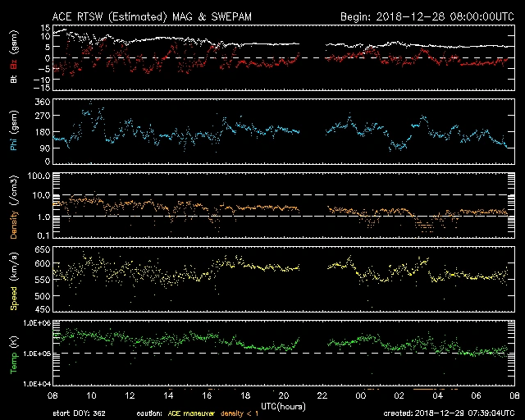The width and height of the screenshot is (525, 420).
Task: Select the Bt Bz (gsm) axis label
Action: click(14, 57)
